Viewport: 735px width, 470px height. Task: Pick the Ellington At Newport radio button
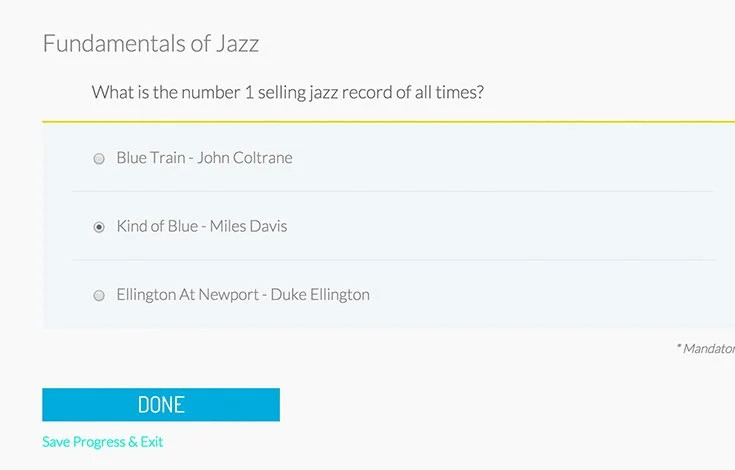tap(99, 296)
